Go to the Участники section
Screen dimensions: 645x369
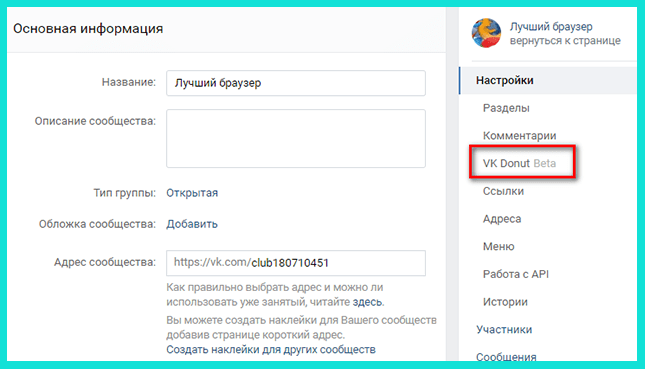click(x=504, y=330)
